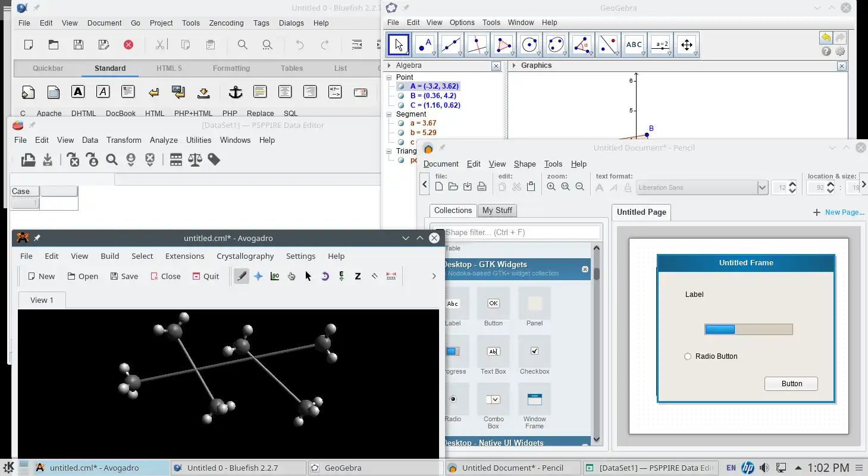Toggle visibility of segment b = 5.29
Viewport: 868px width, 476px height.
[x=401, y=133]
